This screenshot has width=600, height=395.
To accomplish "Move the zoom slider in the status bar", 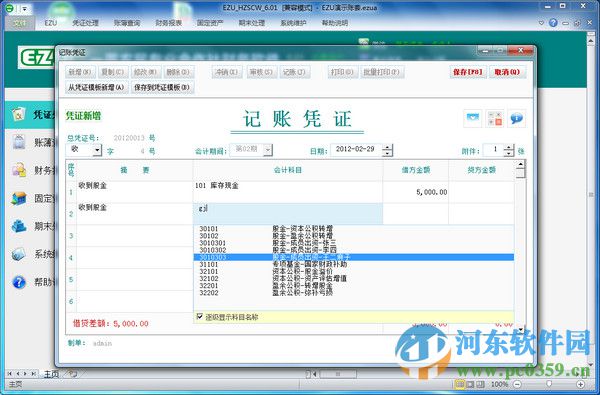I will tap(549, 384).
